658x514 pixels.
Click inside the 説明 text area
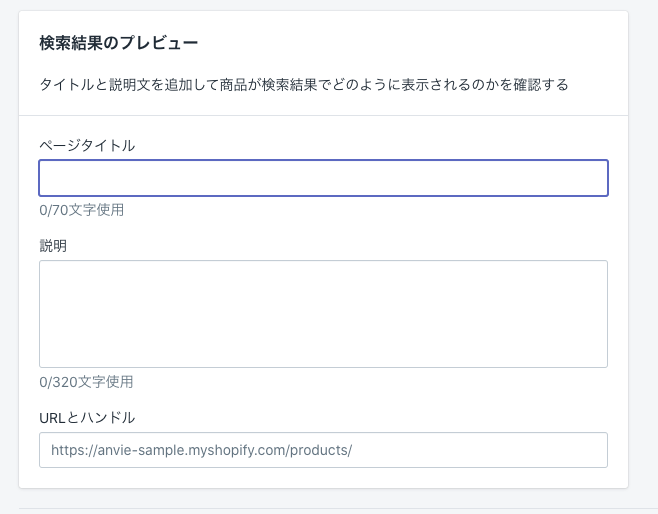(323, 314)
